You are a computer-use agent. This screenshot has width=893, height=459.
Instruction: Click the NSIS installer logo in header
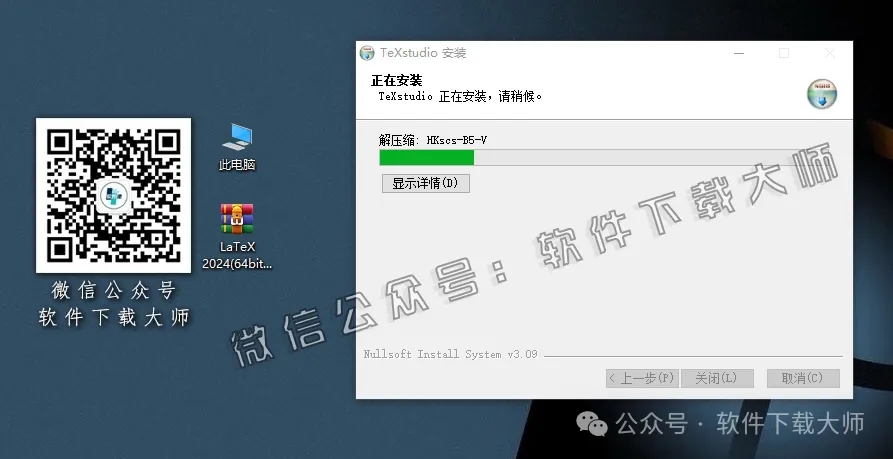(822, 94)
